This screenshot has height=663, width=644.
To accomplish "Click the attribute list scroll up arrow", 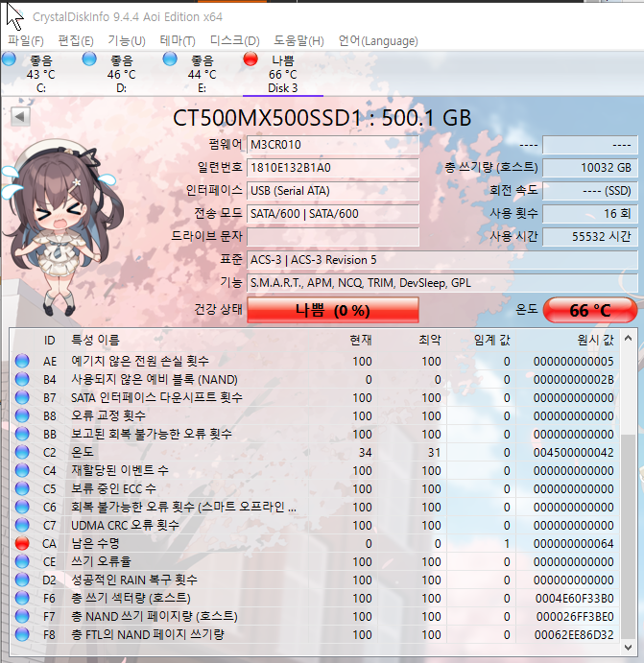I will point(628,338).
